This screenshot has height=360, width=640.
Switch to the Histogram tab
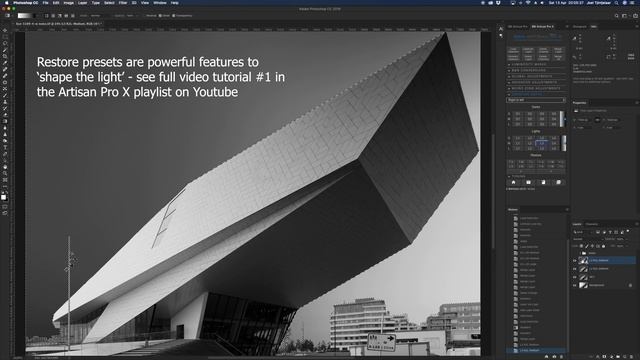(x=580, y=27)
